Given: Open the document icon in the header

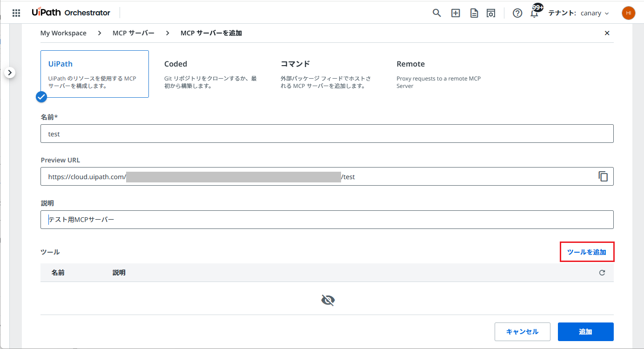Looking at the screenshot, I should (x=474, y=13).
